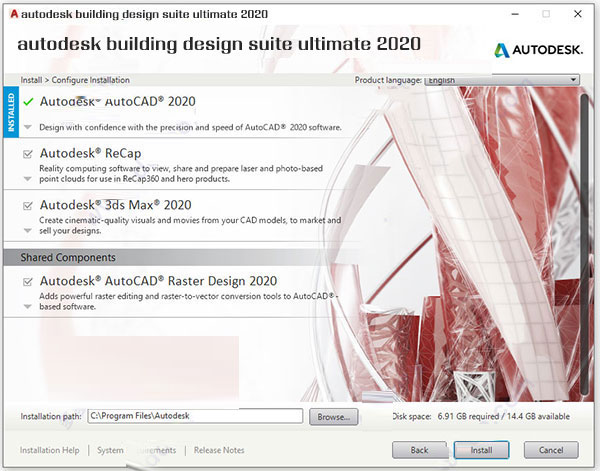Image resolution: width=600 pixels, height=471 pixels.
Task: Click the Autodesk logo in header
Action: [538, 50]
